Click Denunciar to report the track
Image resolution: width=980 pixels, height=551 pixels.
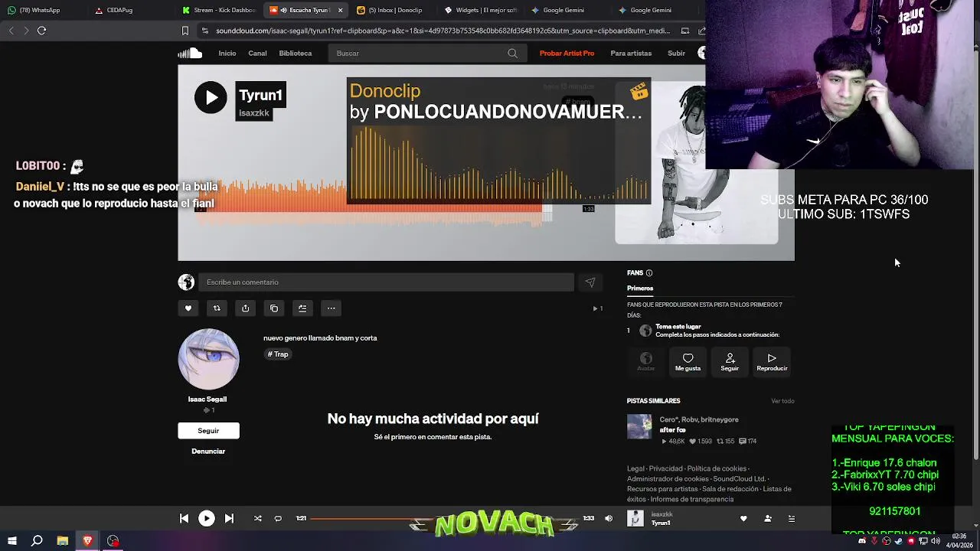pyautogui.click(x=208, y=452)
